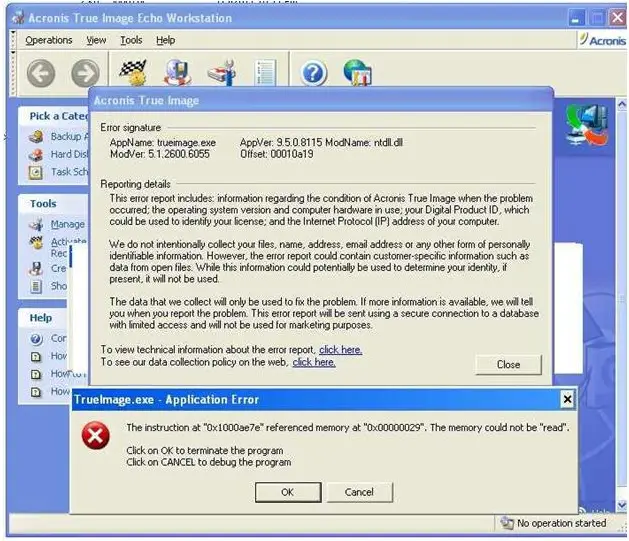Click OK to terminate the program
This screenshot has width=629, height=541.
pos(288,492)
